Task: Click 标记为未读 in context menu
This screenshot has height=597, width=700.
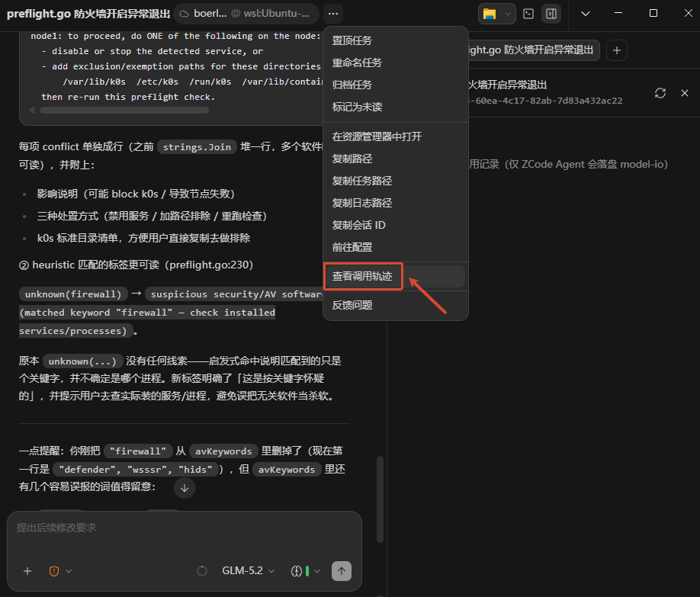Action: (396, 107)
